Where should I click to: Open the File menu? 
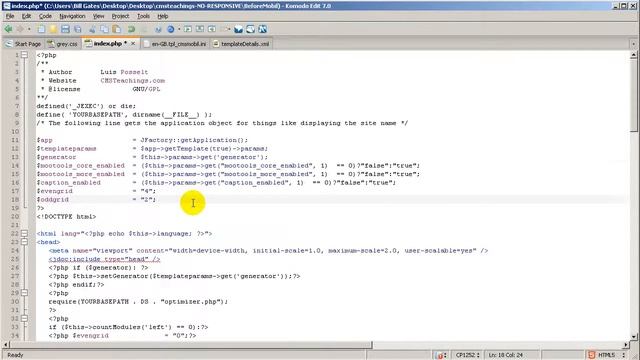(x=10, y=16)
